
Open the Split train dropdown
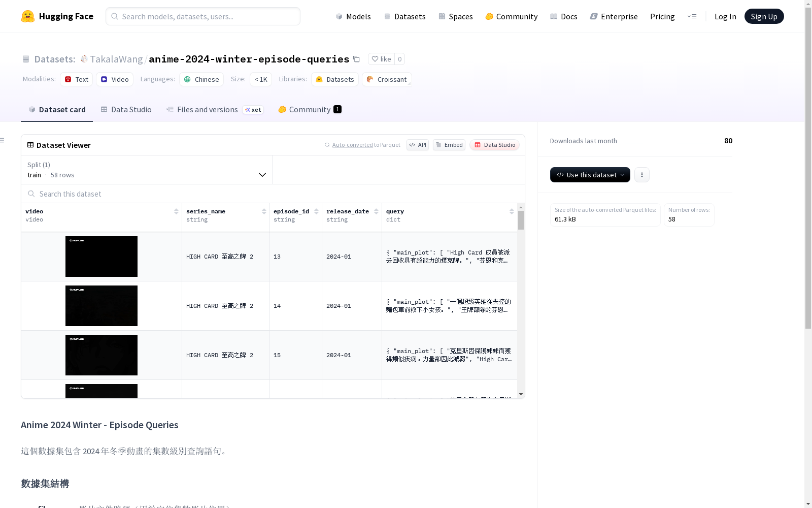(147, 170)
